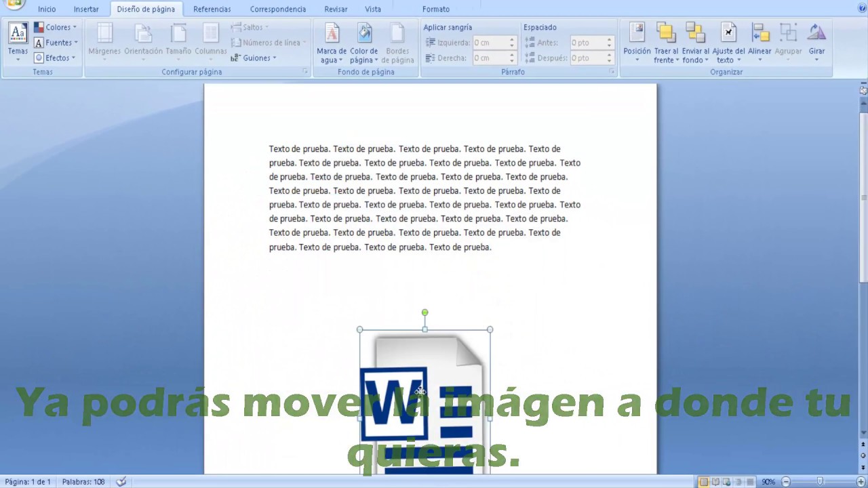Click the Antes spacing spinner arrows

click(x=609, y=43)
